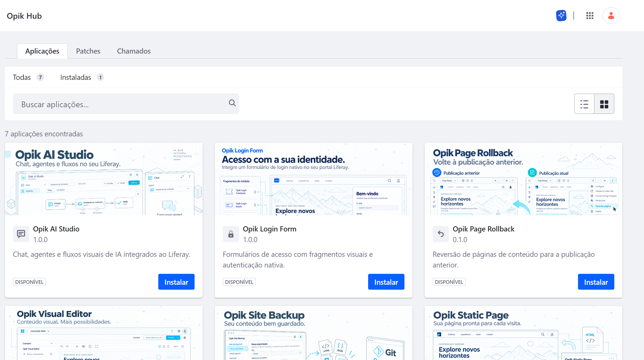The width and height of the screenshot is (644, 360).
Task: Focus the Buscar aplicações search field
Action: [126, 104]
